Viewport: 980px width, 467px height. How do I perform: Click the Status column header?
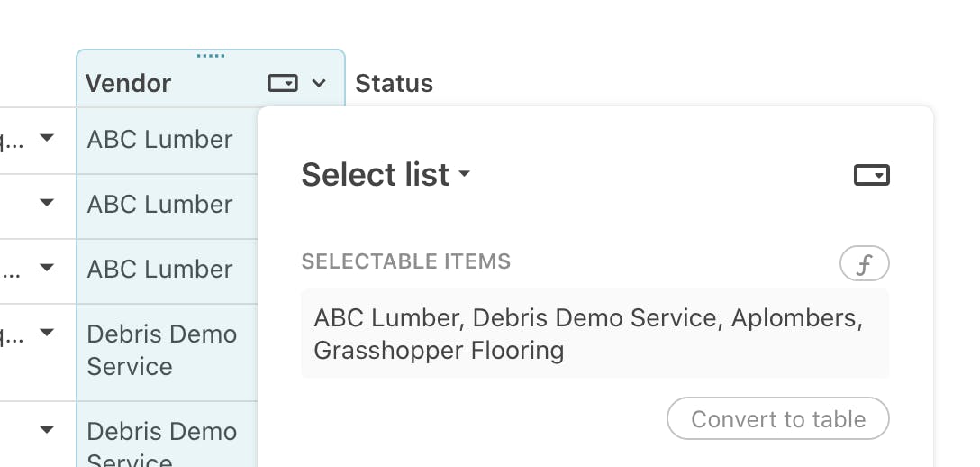[394, 84]
